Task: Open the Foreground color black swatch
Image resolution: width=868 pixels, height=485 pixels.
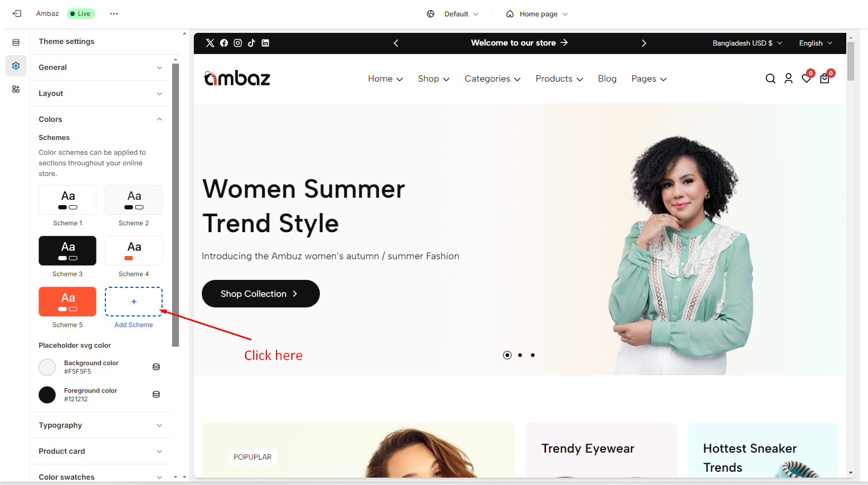Action: [x=47, y=394]
